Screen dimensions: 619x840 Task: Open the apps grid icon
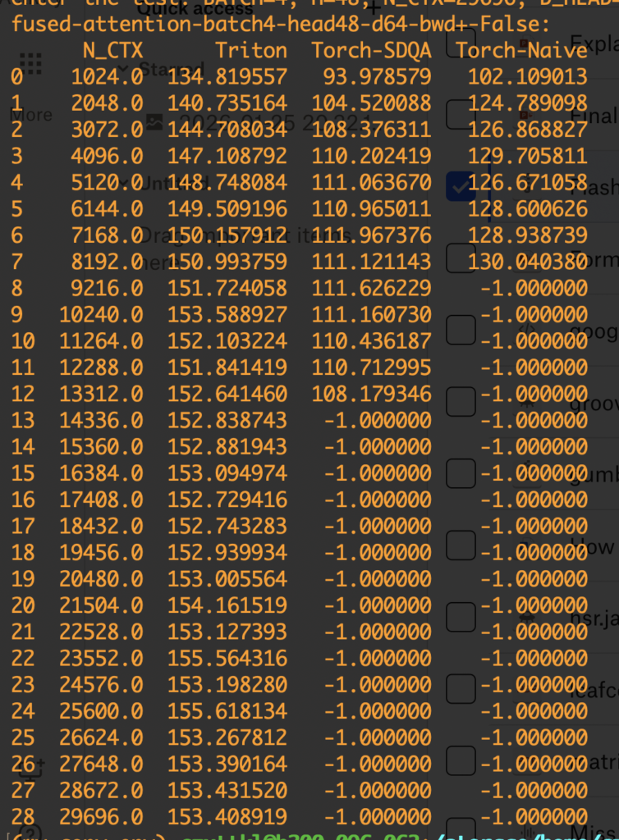tap(30, 64)
